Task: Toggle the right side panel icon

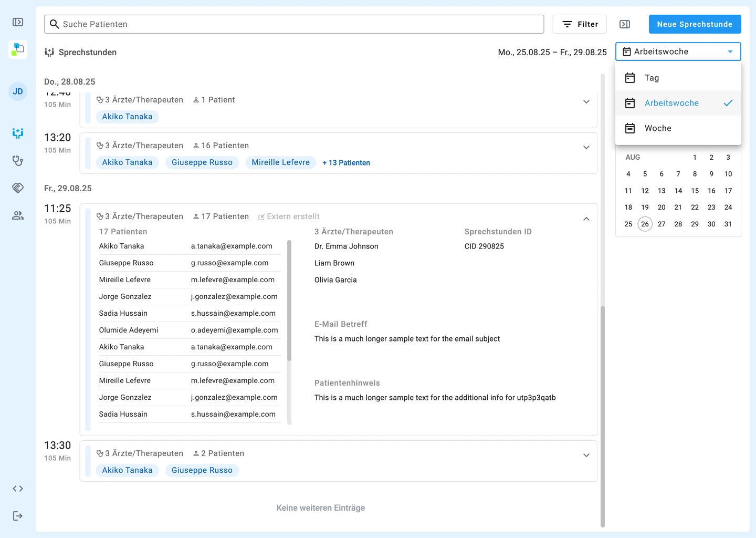Action: point(625,24)
